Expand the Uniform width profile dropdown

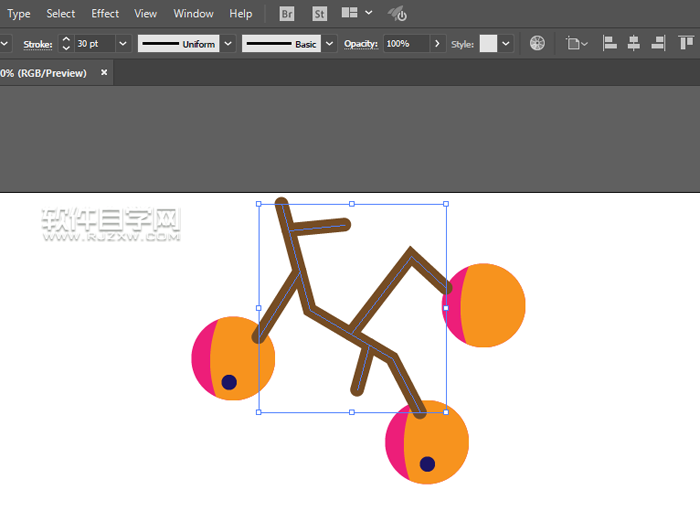pyautogui.click(x=228, y=44)
